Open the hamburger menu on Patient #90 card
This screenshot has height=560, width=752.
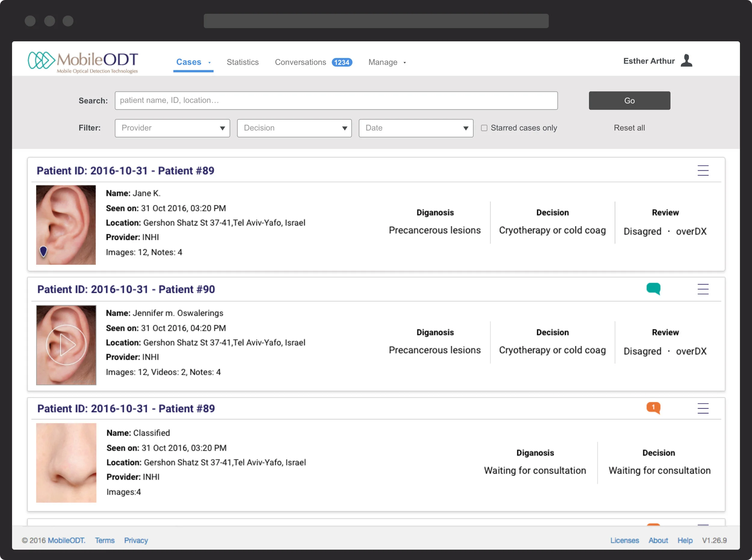(703, 289)
